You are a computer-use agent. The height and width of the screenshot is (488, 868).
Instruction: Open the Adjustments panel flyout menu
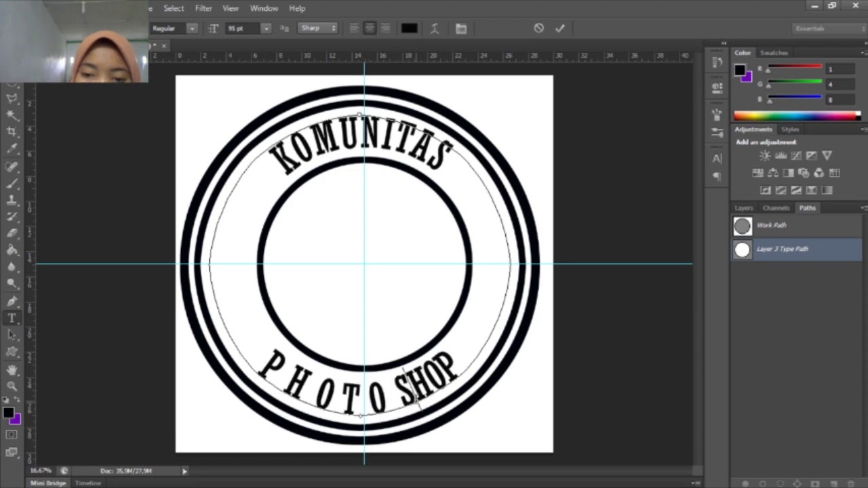coord(863,129)
